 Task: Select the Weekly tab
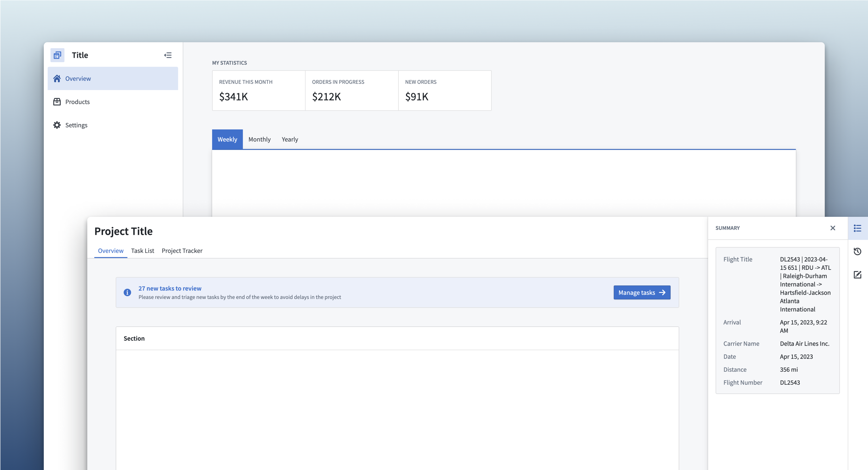pyautogui.click(x=227, y=139)
